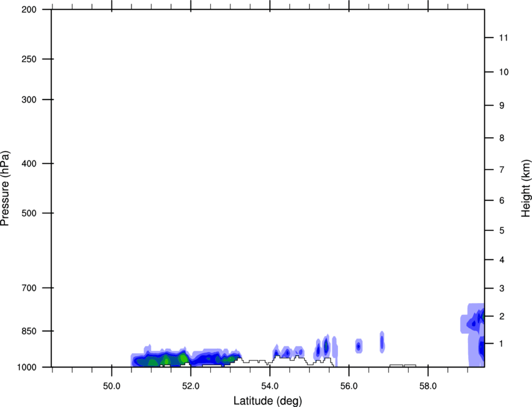Click the 50.0 latitude tick label
The image size is (532, 407).
[x=111, y=386]
